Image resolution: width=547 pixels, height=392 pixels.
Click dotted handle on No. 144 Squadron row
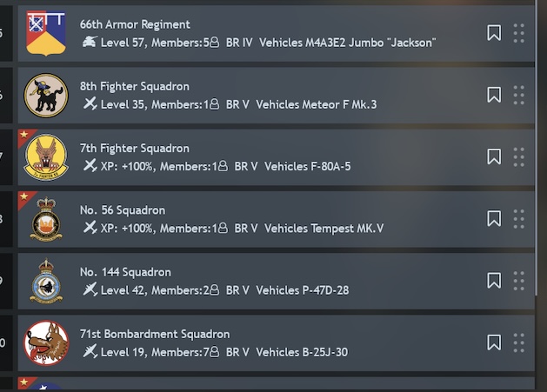click(519, 281)
